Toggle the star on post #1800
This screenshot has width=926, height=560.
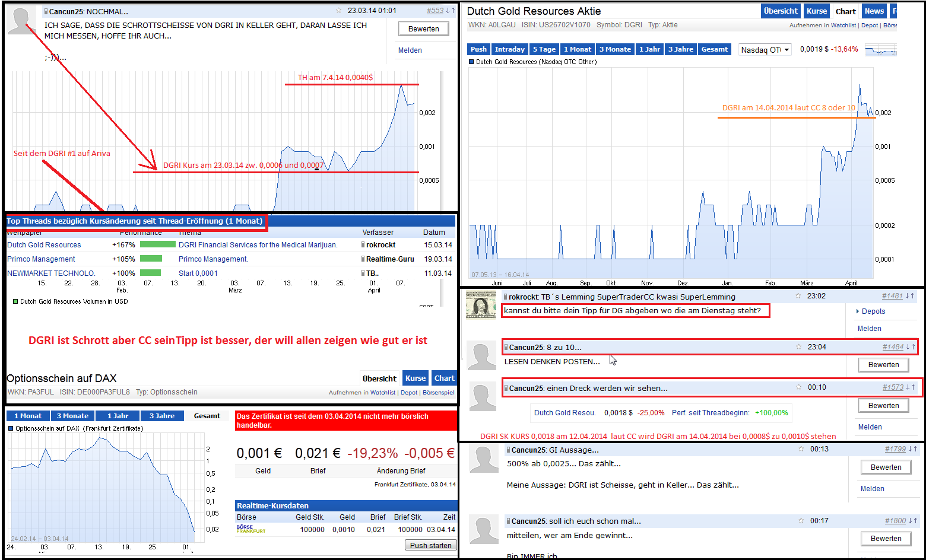801,521
